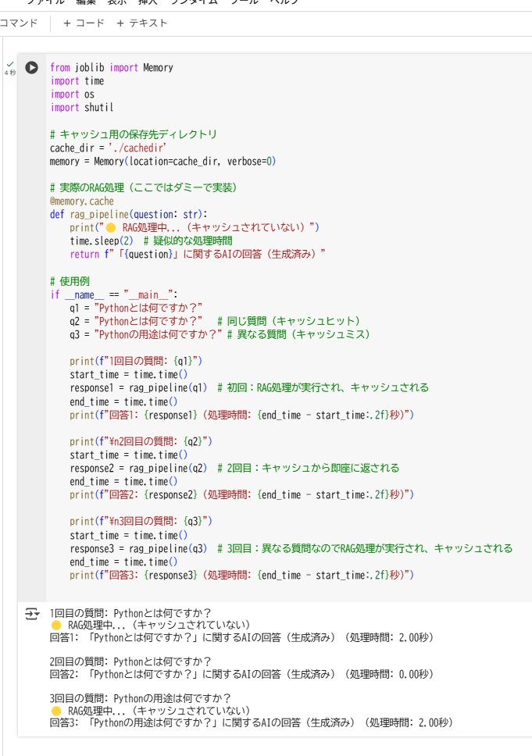Click output line 1回目の質問: Pythonとは何ですか?
532x756 pixels.
click(130, 613)
